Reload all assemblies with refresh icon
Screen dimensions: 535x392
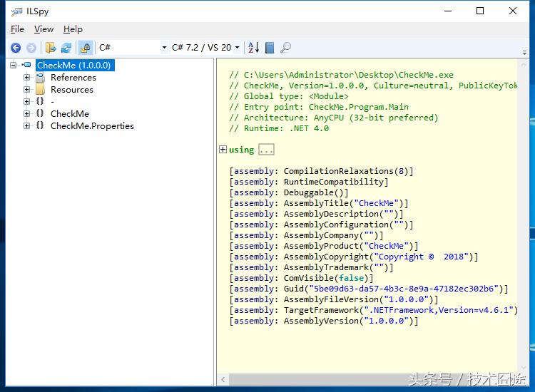click(x=66, y=48)
